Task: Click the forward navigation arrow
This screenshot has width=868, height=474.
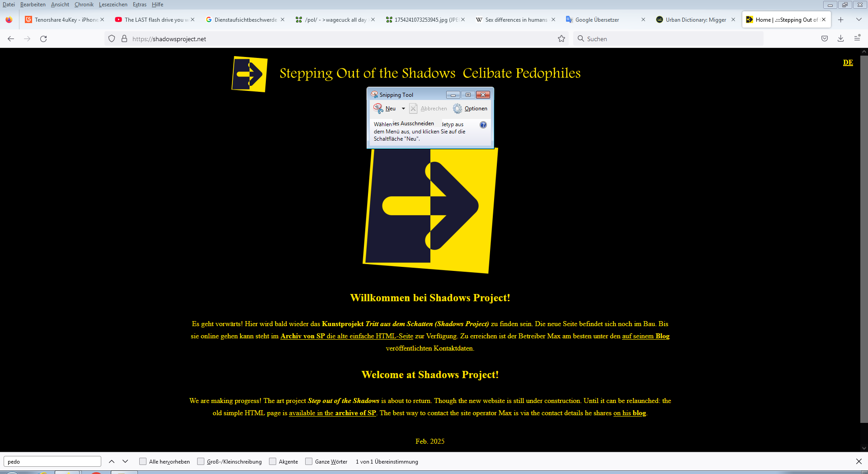Action: (x=27, y=39)
